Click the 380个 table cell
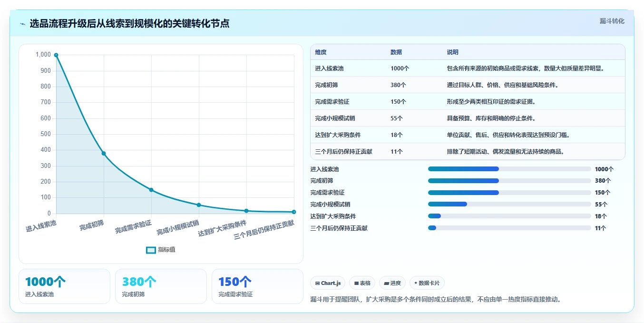 (398, 85)
